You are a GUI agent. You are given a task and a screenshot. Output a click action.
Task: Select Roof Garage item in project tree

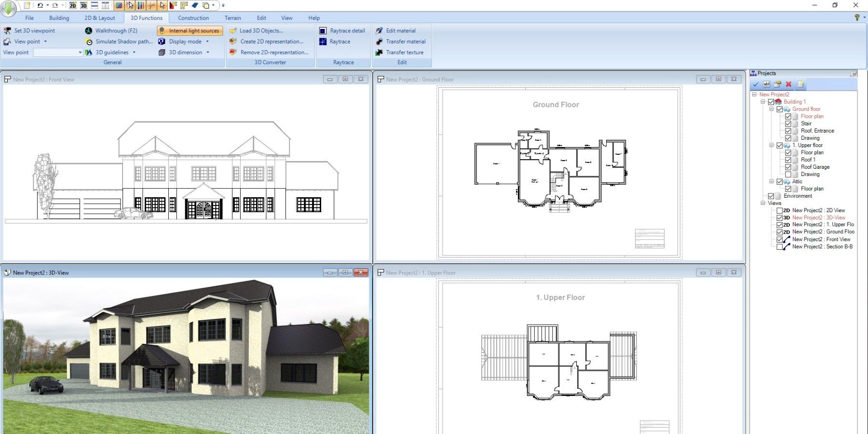pos(815,167)
